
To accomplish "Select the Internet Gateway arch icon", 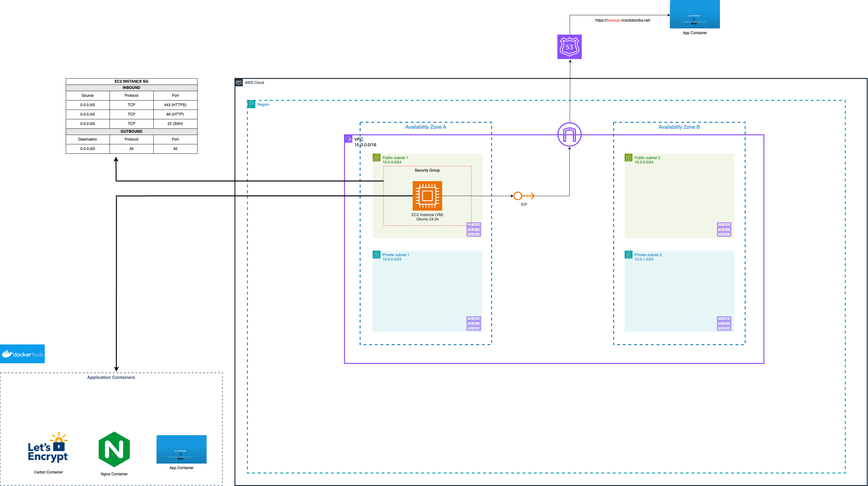I will pyautogui.click(x=569, y=134).
